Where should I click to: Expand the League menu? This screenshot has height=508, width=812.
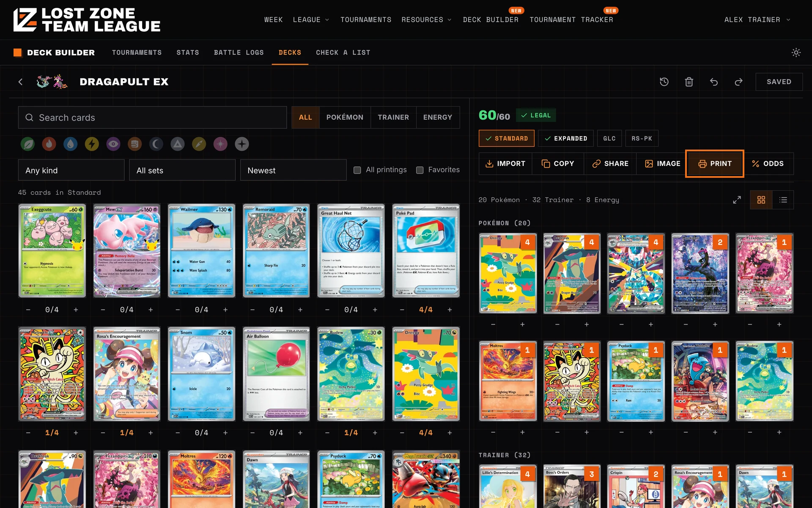coord(311,20)
